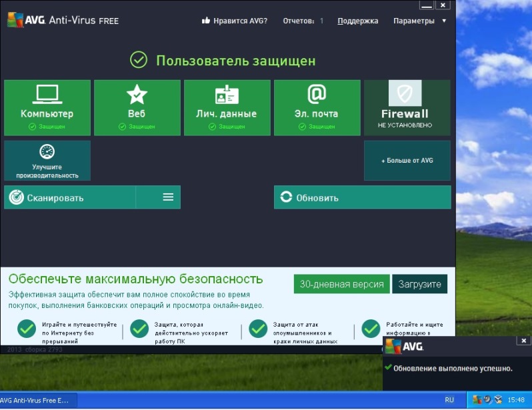Open the + Больше от AVG tile
The height and width of the screenshot is (410, 532).
[407, 160]
